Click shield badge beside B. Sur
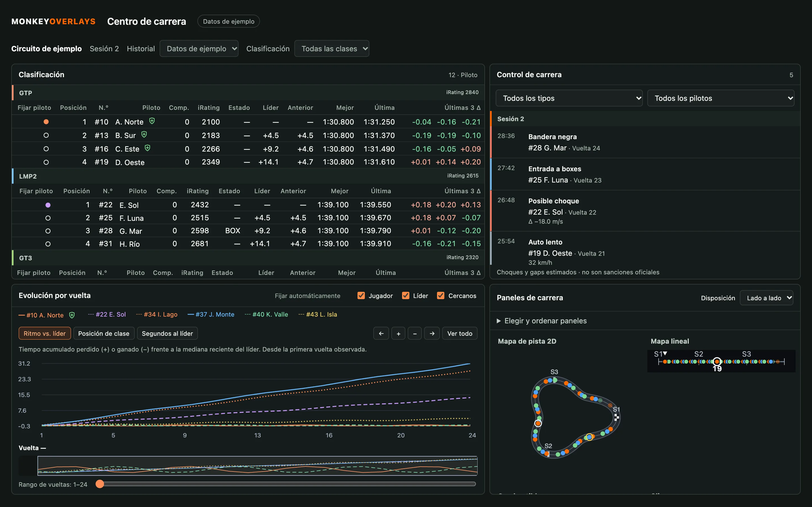 point(144,134)
